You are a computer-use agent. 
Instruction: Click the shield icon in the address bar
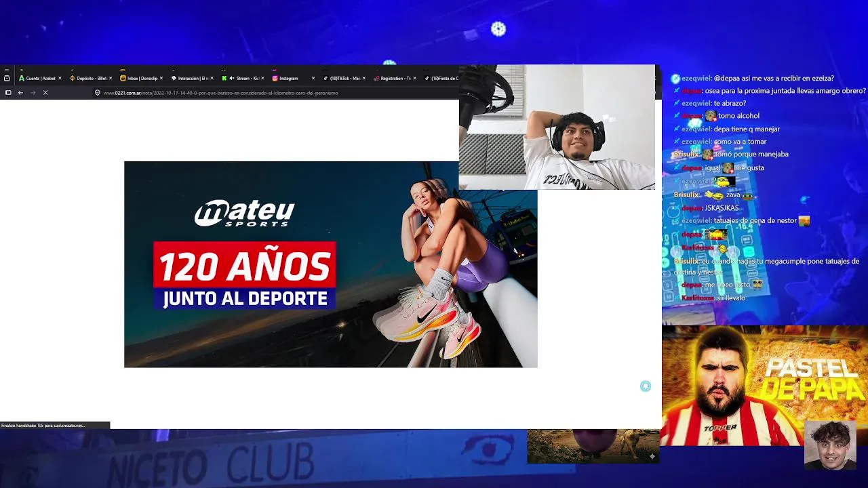[x=97, y=93]
